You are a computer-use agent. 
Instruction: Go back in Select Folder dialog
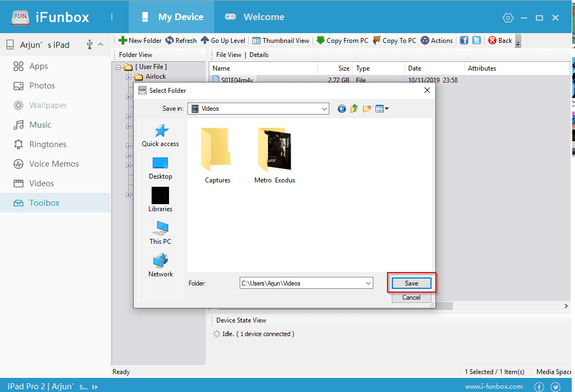point(342,109)
